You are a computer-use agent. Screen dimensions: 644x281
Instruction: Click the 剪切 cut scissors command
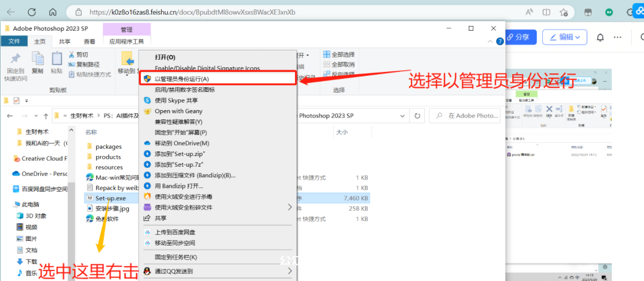78,55
